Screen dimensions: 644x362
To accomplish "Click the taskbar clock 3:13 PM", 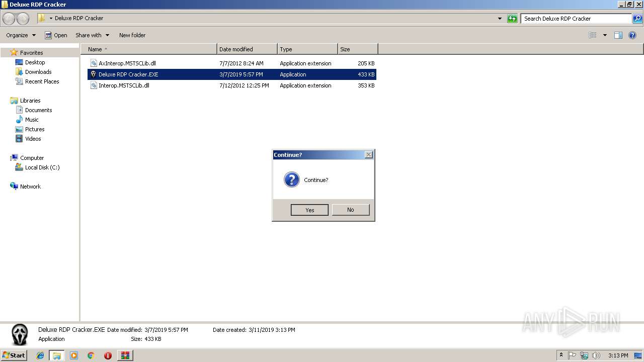I will (618, 355).
